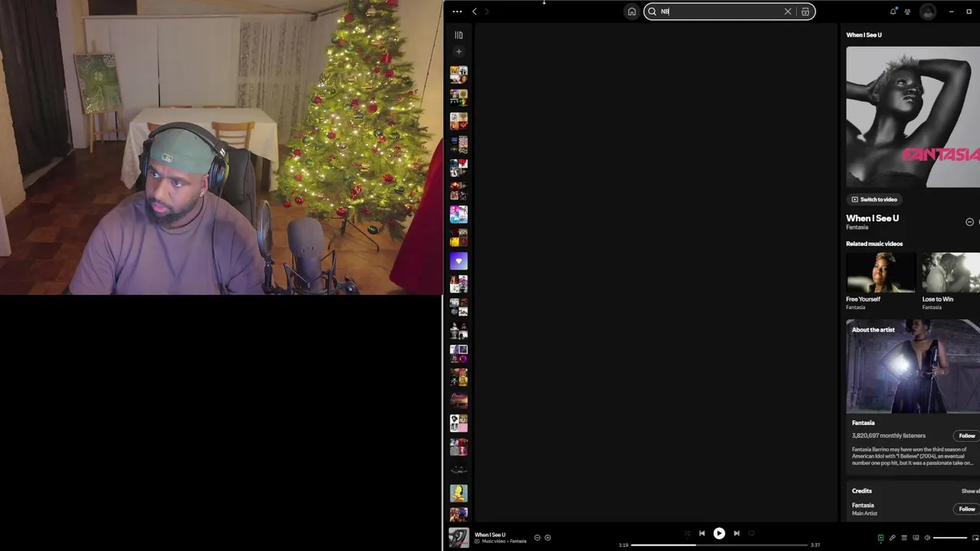Open the first playlist thumbnail in the library sidebar

click(459, 74)
